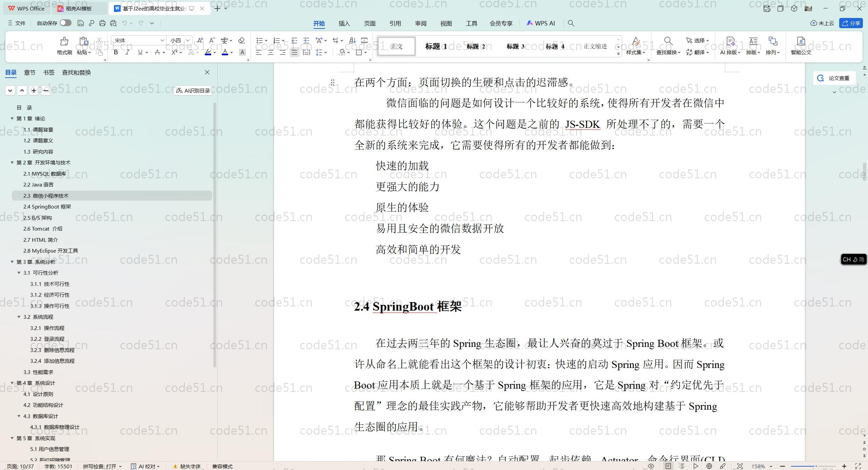This screenshot has width=868, height=470.
Task: Open the font name dropdown
Action: point(162,40)
